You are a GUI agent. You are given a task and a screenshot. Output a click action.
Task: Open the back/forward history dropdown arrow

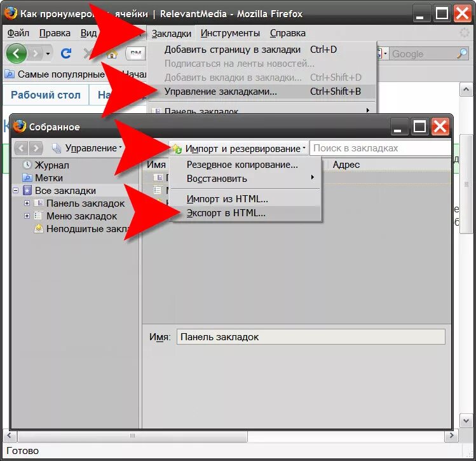[x=48, y=54]
